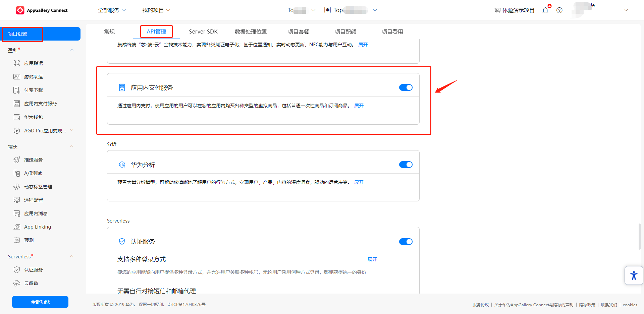The height and width of the screenshot is (314, 644).
Task: Open the 服务协议 footer link
Action: pyautogui.click(x=481, y=305)
